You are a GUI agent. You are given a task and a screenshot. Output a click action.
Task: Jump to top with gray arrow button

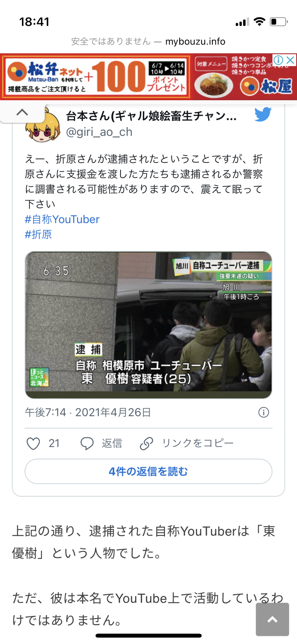(272, 620)
